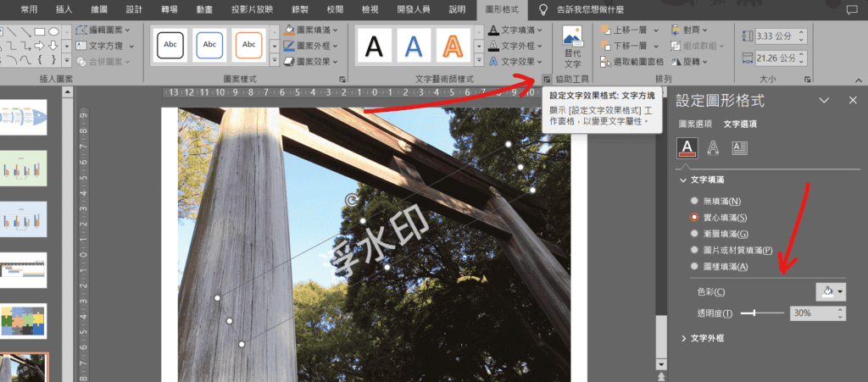Choose the left brace shape
Viewport: 868px width, 382px height.
(40, 59)
